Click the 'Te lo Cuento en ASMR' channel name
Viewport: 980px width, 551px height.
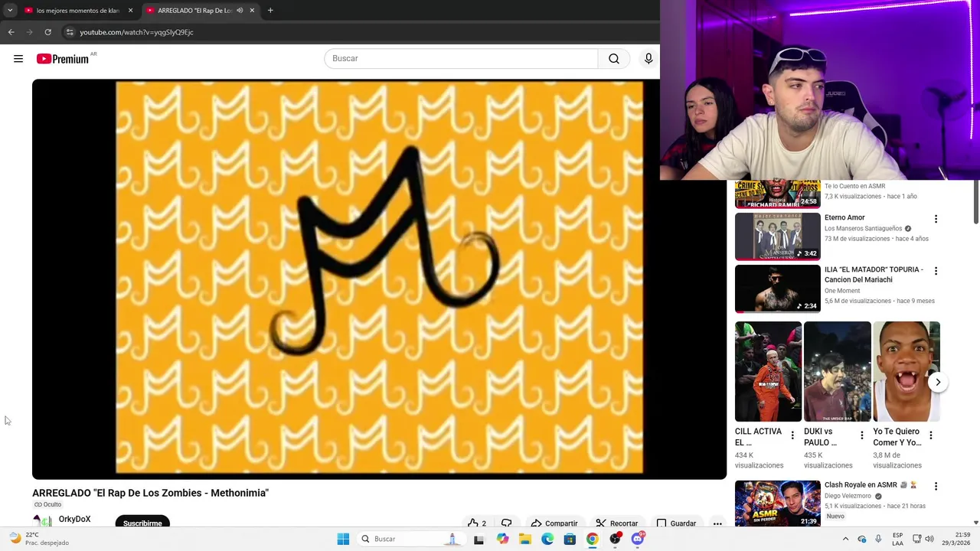854,186
